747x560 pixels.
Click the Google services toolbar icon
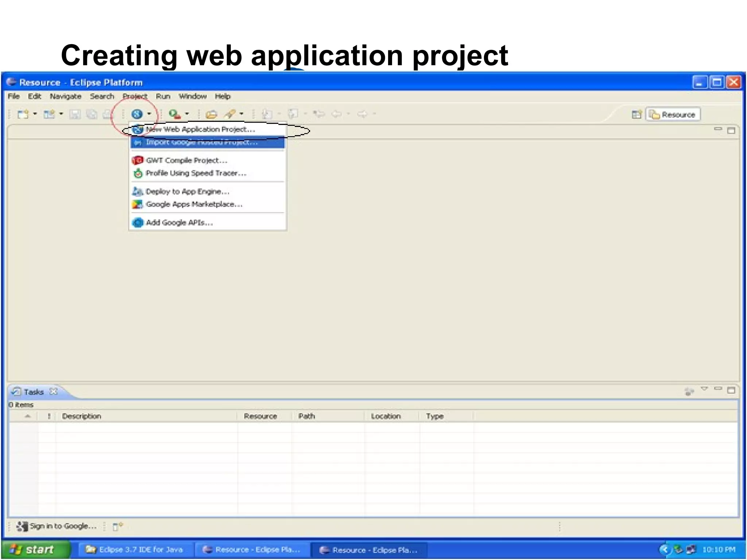[x=137, y=114]
